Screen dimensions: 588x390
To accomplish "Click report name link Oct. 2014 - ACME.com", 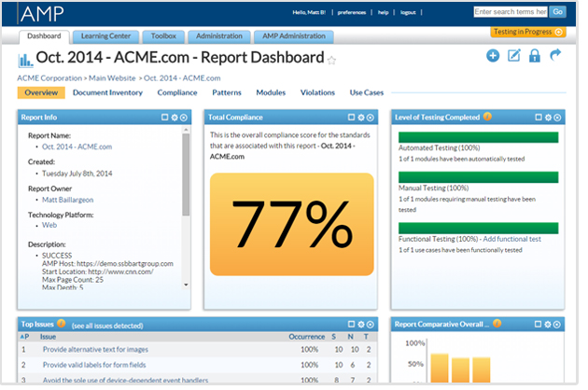I will coord(77,146).
